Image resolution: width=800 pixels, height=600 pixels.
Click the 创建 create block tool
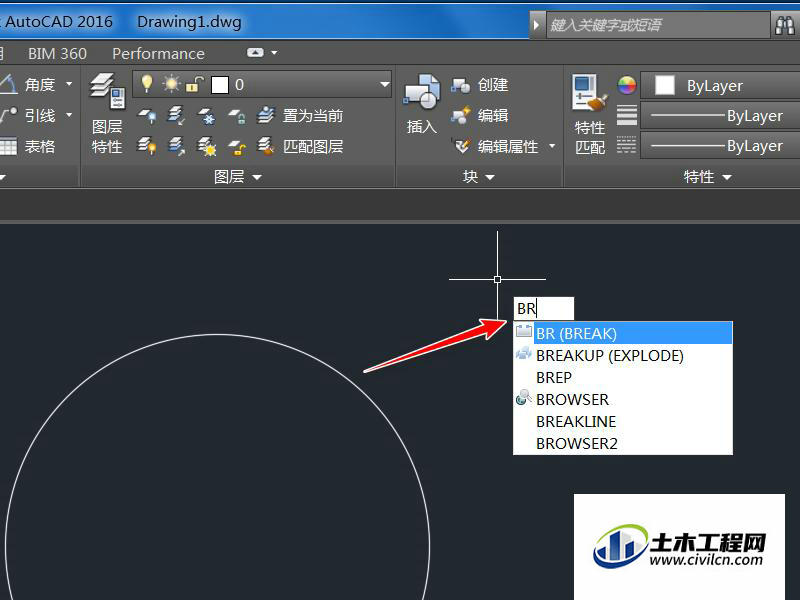coord(479,85)
